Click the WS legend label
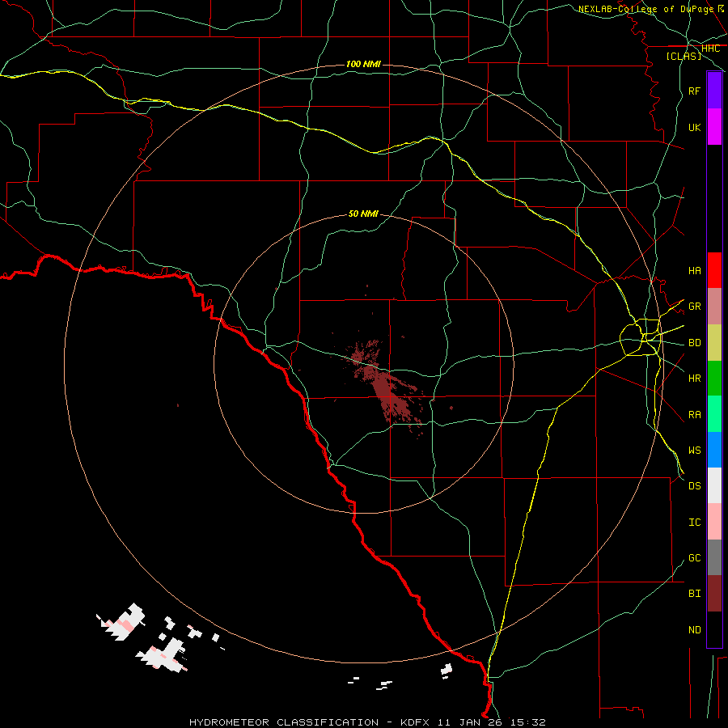Screen dimensions: 728x728 coord(695,450)
